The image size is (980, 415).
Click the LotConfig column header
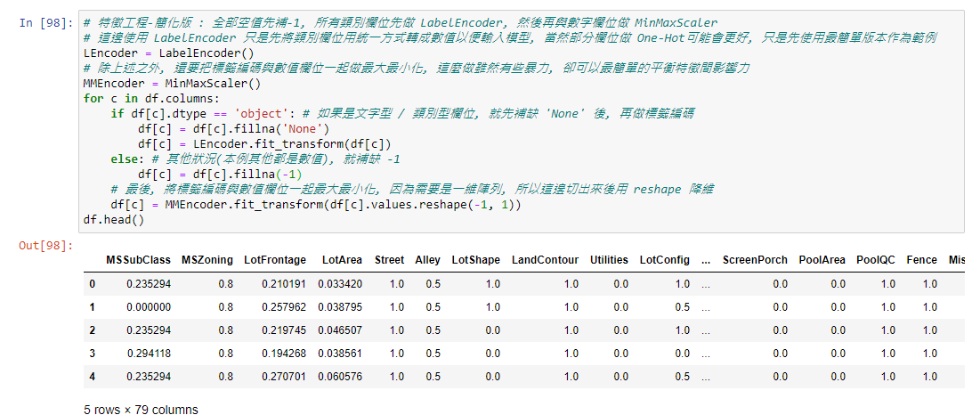click(x=664, y=260)
